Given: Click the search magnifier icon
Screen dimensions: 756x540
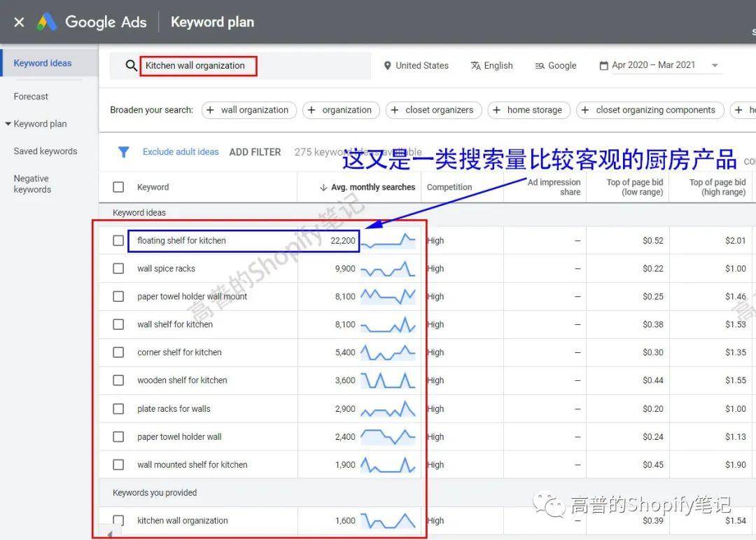Looking at the screenshot, I should [131, 66].
